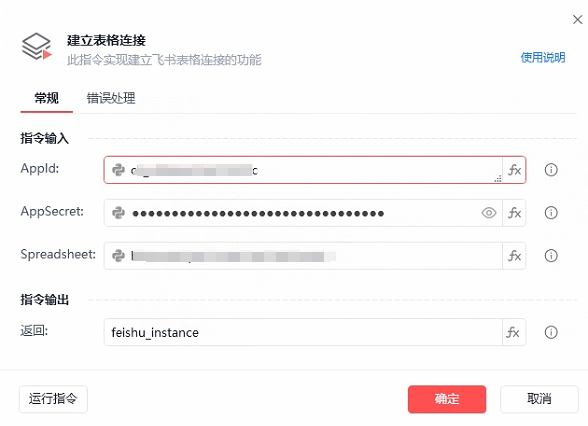Open the info icon beside AppSecret

[x=550, y=213]
